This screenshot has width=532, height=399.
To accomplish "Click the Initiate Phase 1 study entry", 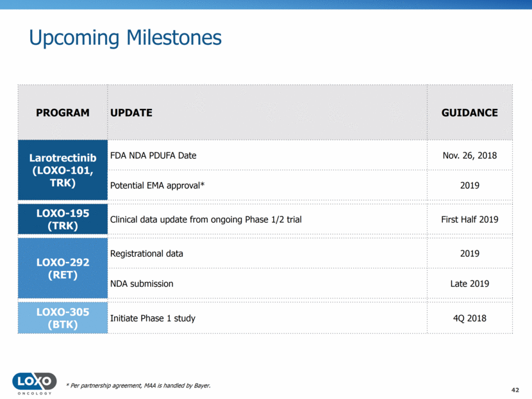I will [x=153, y=318].
